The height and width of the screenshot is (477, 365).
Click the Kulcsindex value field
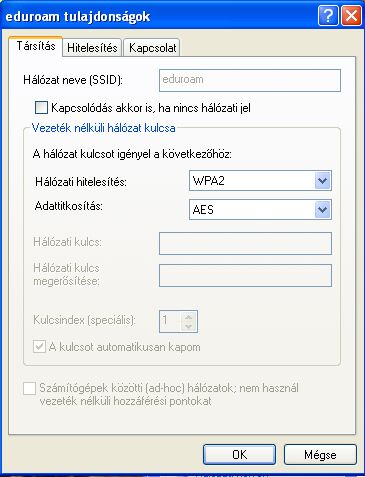tap(171, 321)
